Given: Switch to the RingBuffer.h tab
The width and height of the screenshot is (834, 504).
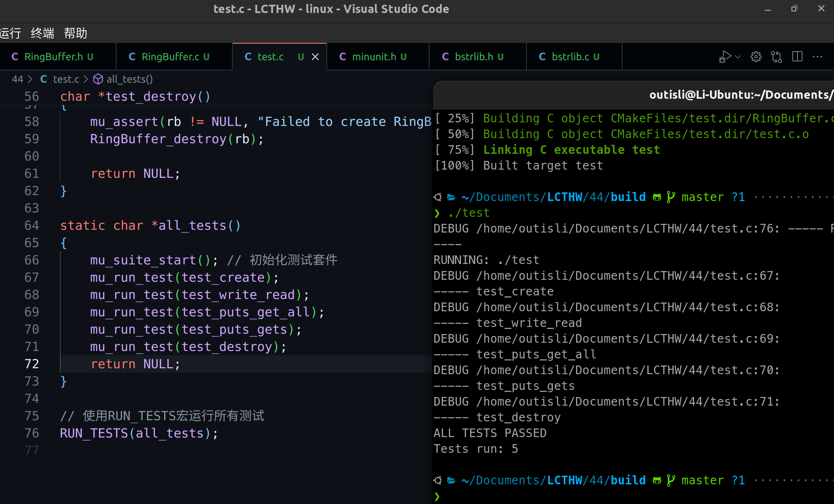Looking at the screenshot, I should 54,57.
